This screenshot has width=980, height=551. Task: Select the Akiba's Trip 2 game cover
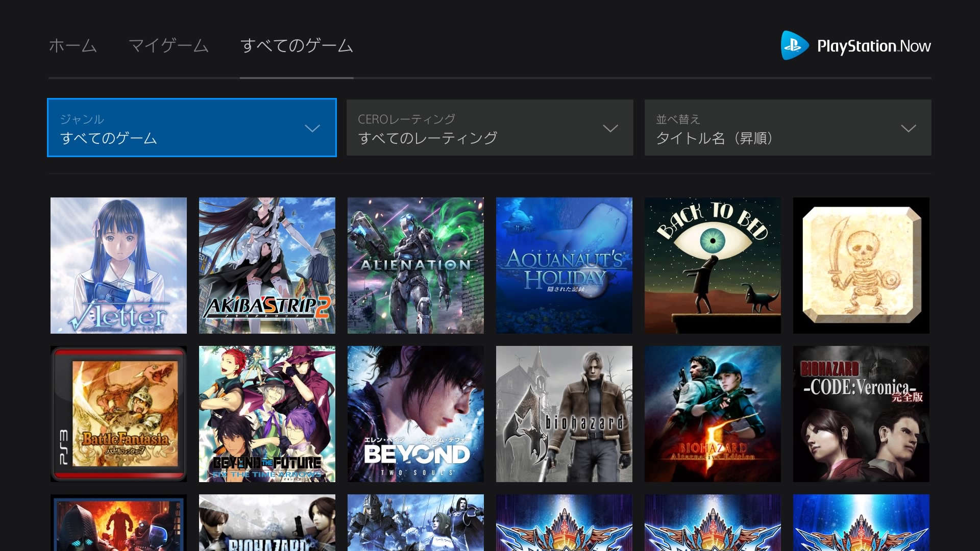click(267, 265)
